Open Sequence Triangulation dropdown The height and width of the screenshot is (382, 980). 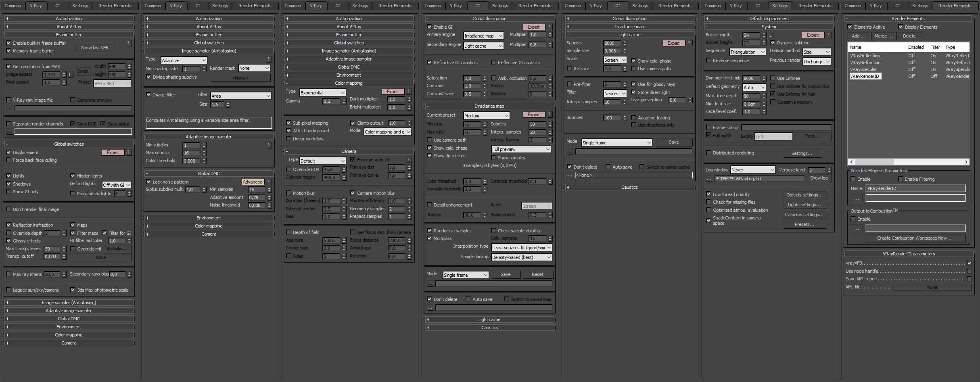(x=748, y=52)
